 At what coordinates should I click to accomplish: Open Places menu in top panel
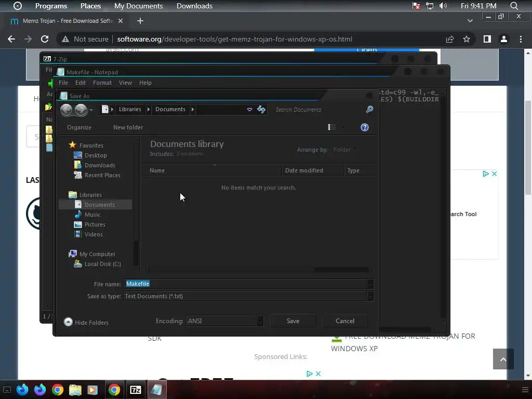(x=90, y=6)
